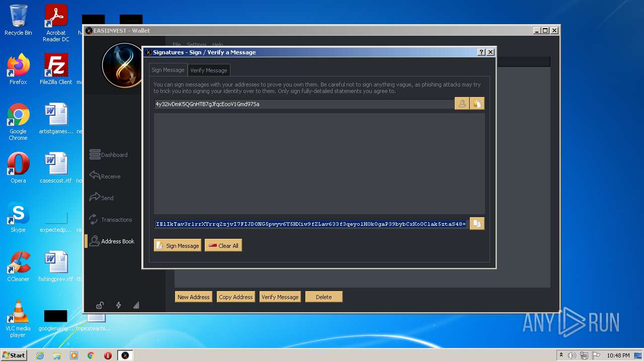644x362 pixels.
Task: Click the Chrome icon in the taskbar
Action: [91, 355]
